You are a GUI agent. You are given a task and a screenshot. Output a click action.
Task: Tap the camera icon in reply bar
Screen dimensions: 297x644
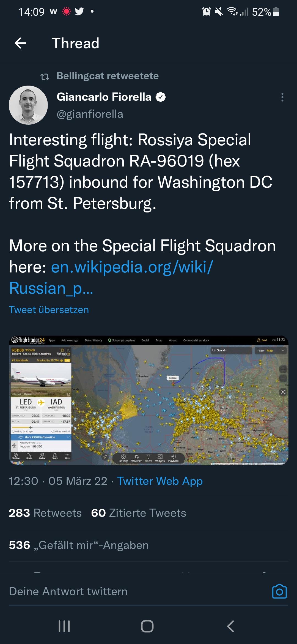279,591
